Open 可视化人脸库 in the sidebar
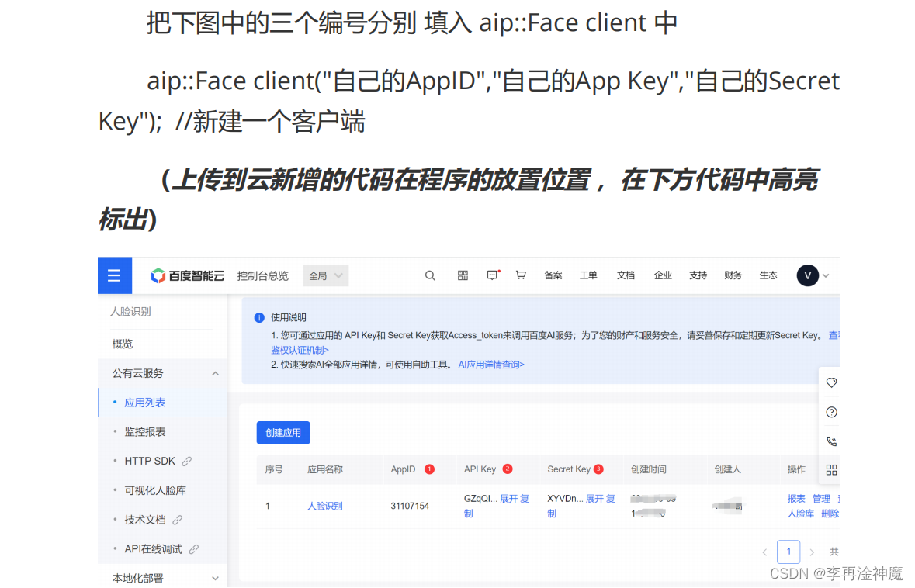Image resolution: width=915 pixels, height=588 pixels. coord(155,490)
